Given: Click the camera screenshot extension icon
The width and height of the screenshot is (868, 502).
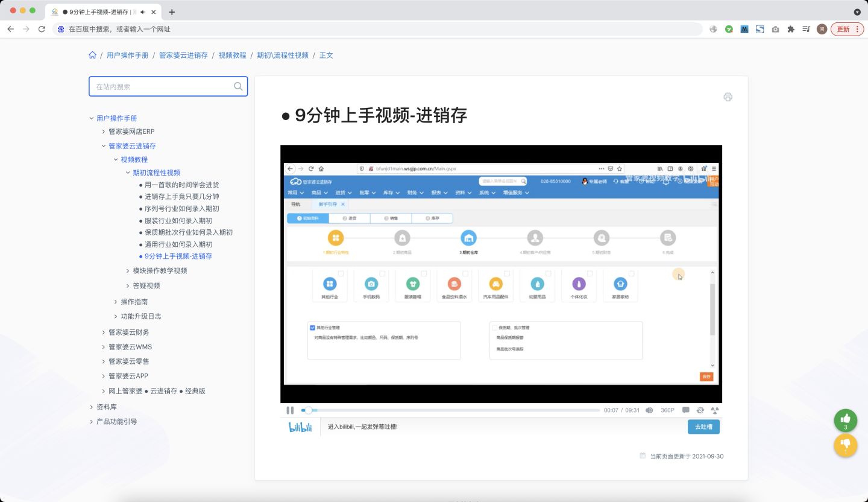Looking at the screenshot, I should coord(775,29).
